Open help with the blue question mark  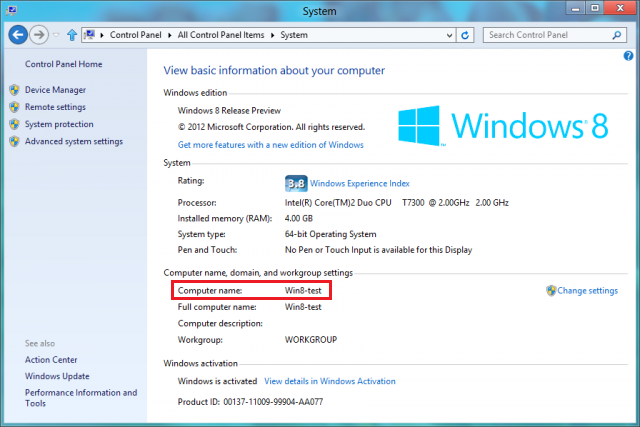[x=628, y=56]
